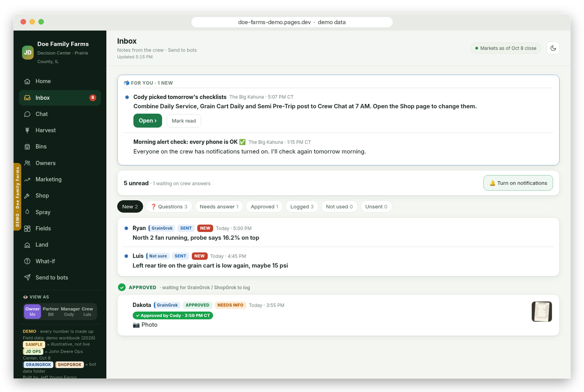Open the Bins icon in sidebar

27,147
